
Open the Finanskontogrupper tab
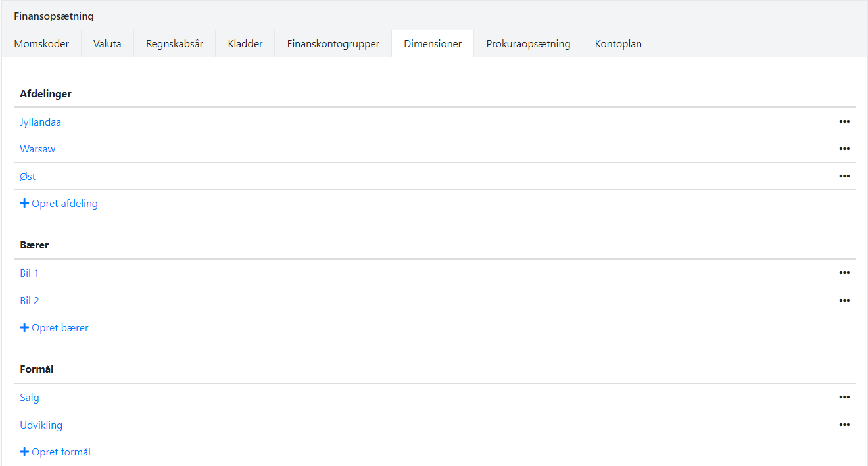click(x=333, y=44)
